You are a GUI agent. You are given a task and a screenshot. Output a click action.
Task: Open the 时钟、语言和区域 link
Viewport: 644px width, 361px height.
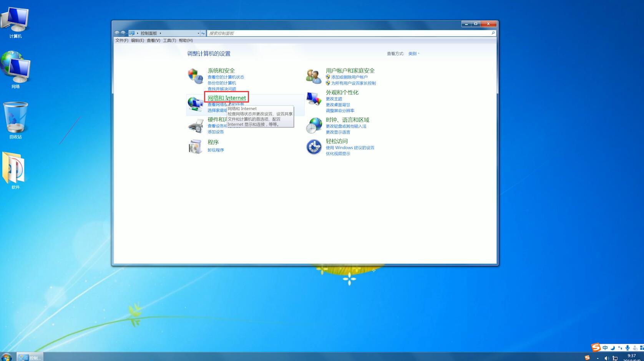[347, 120]
